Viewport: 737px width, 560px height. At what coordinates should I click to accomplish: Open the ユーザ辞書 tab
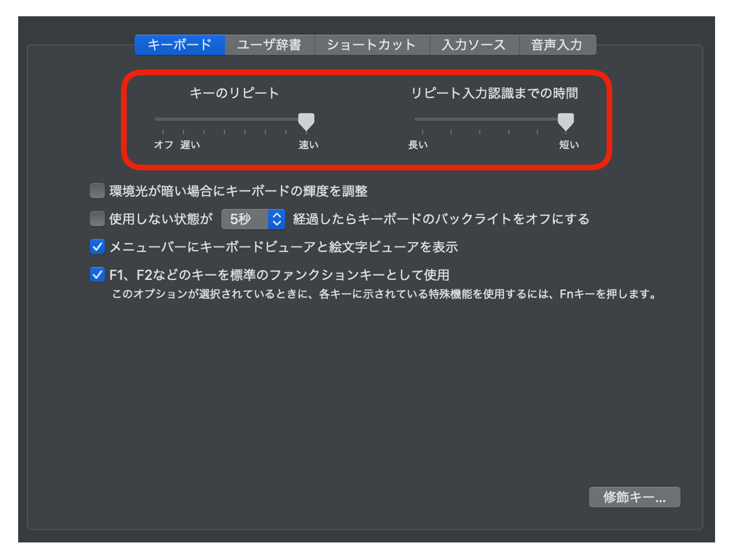tap(269, 45)
